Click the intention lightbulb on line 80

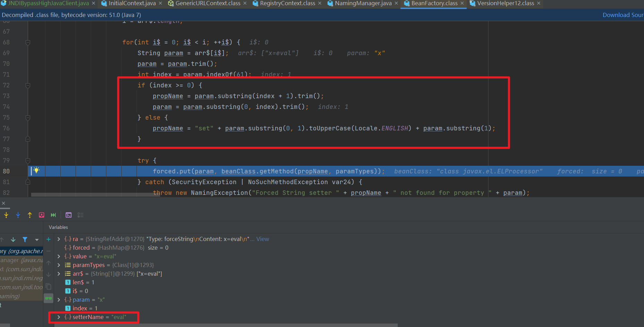(36, 170)
